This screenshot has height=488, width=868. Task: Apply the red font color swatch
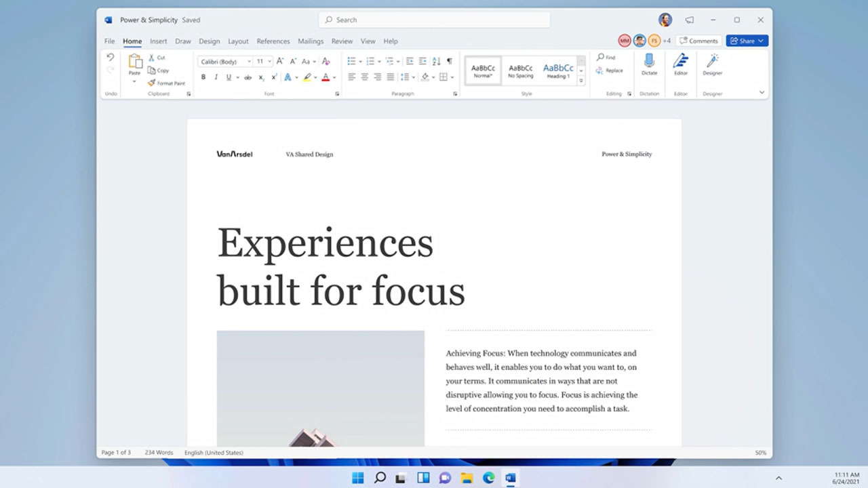tap(325, 77)
